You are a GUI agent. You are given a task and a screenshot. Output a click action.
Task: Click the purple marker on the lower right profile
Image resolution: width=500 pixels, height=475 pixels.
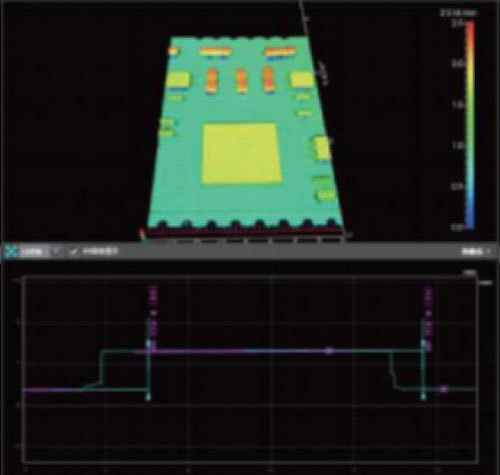[x=443, y=389]
